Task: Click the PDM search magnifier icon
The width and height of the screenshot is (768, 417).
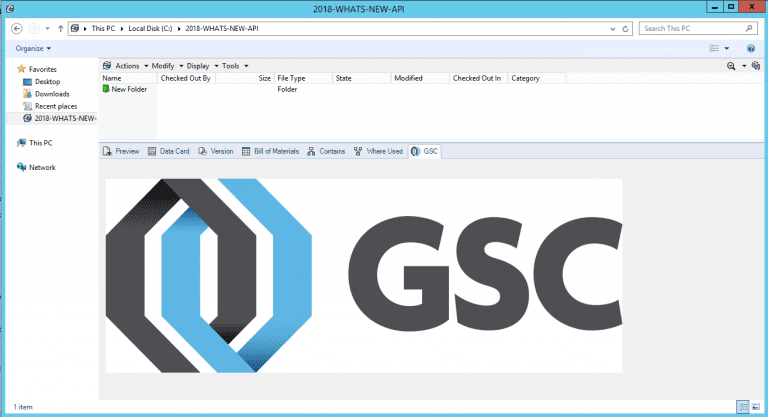Action: [x=731, y=66]
